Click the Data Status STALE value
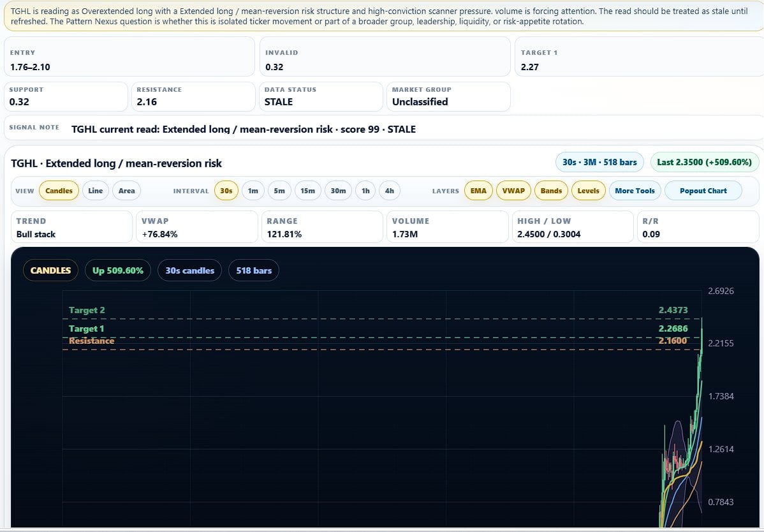764x532 pixels. pyautogui.click(x=279, y=102)
